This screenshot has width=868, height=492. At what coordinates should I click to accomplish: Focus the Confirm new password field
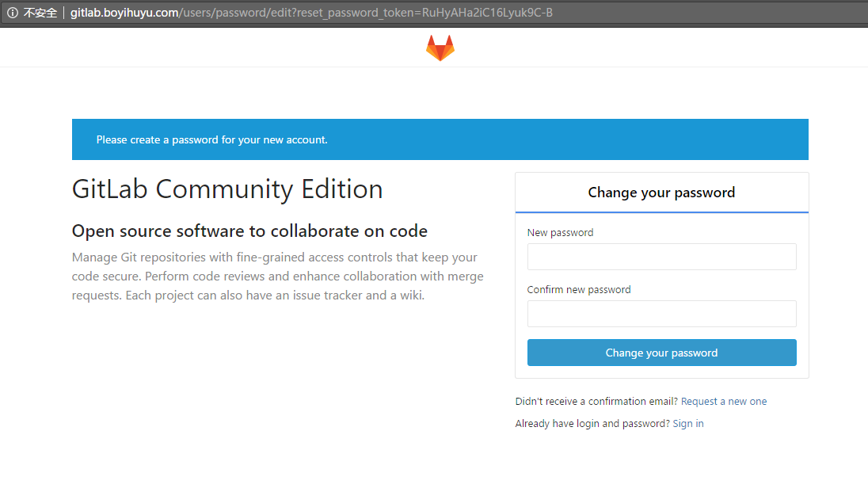point(661,314)
